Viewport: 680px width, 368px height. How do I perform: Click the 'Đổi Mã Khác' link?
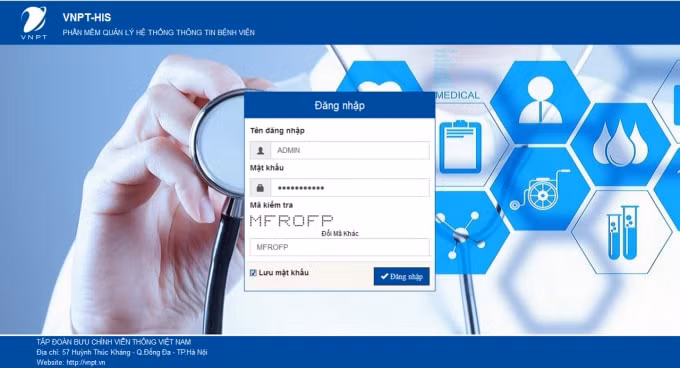[340, 234]
